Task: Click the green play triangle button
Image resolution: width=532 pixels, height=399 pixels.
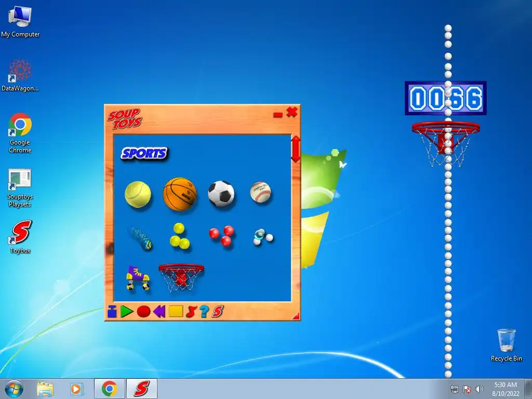Action: point(127,312)
